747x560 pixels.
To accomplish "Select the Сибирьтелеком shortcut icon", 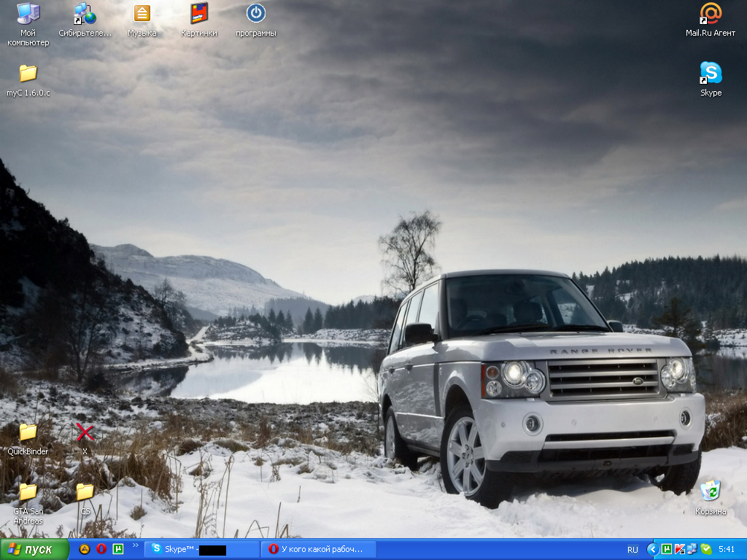I will [x=85, y=15].
